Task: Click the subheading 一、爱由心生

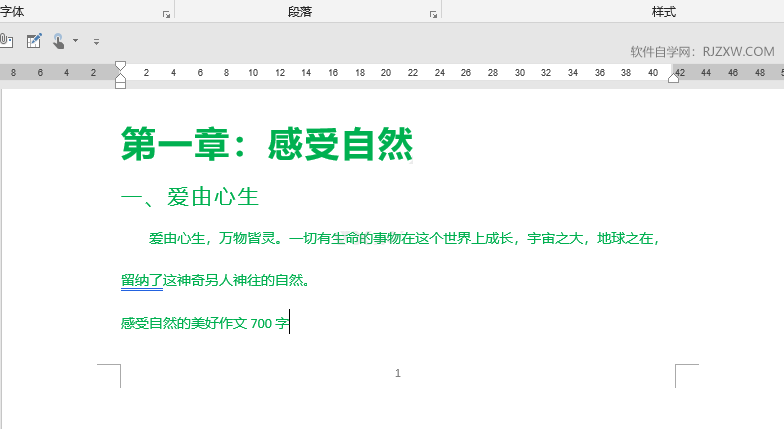Action: coord(190,197)
